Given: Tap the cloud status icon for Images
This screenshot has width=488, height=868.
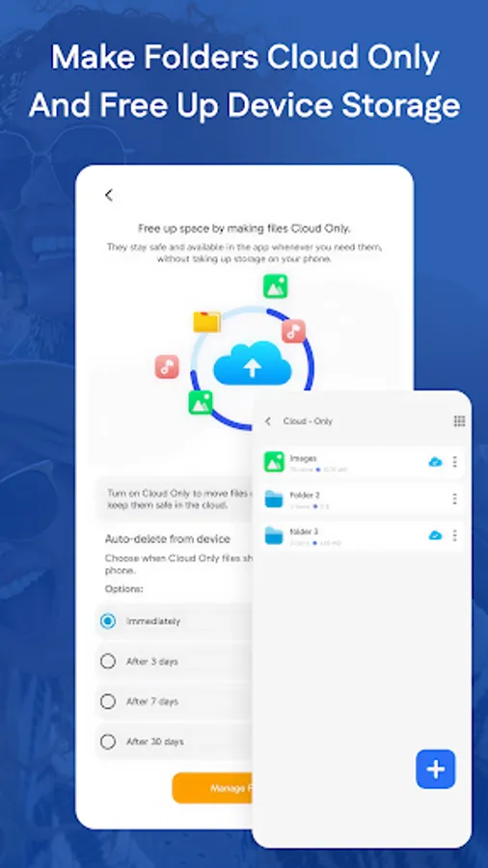Looking at the screenshot, I should pos(435,462).
